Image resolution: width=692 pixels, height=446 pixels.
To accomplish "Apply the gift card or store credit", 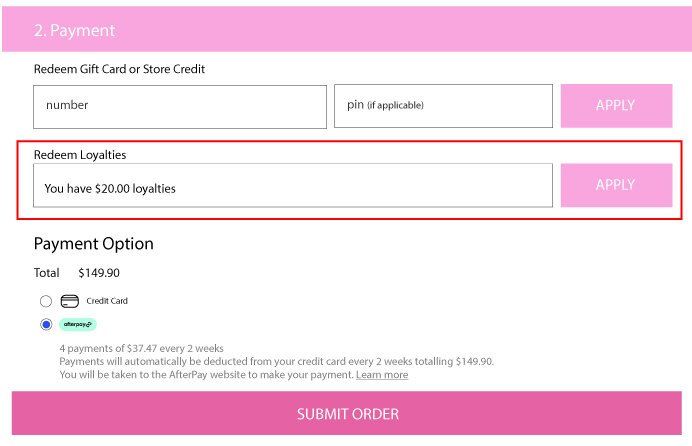I will pos(617,106).
